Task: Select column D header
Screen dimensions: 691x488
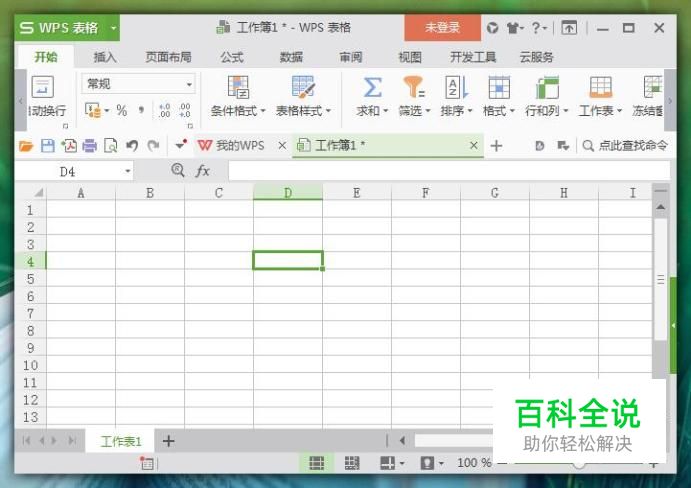Action: 288,193
